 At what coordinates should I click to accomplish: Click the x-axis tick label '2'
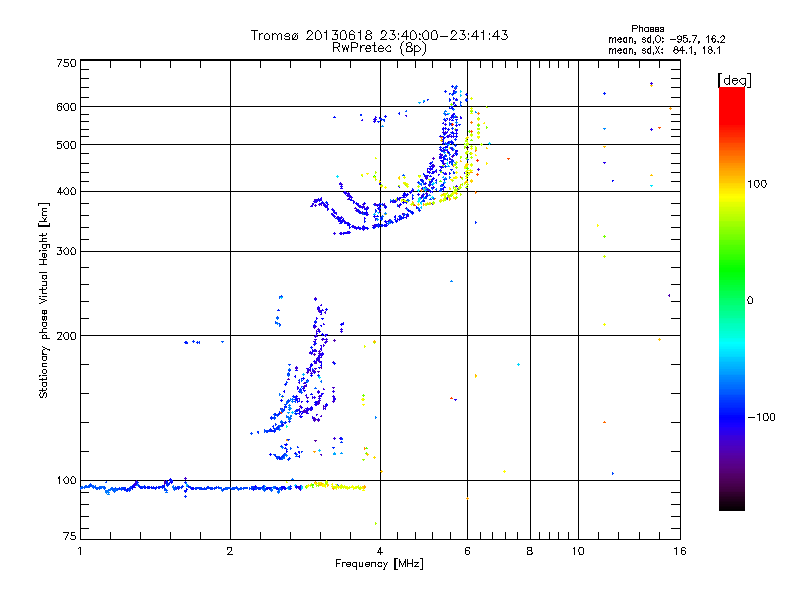[x=230, y=551]
